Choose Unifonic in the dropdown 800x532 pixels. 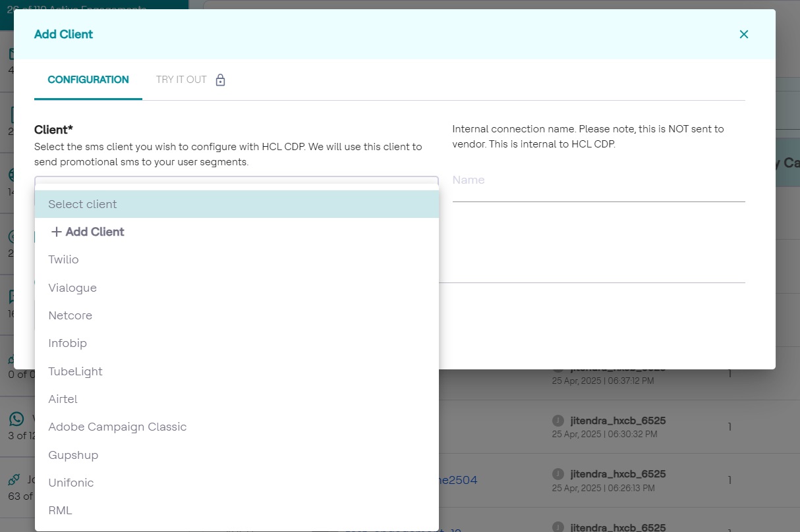pos(237,483)
